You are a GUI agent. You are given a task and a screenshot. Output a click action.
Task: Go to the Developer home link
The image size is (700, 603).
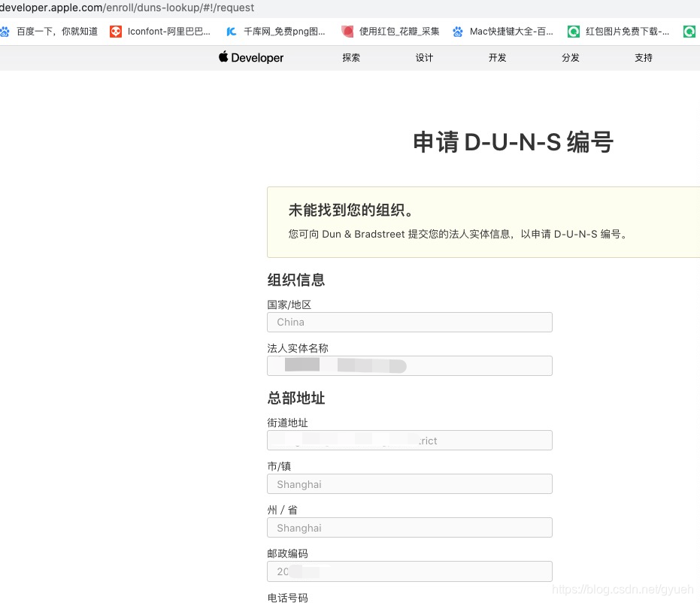[251, 58]
